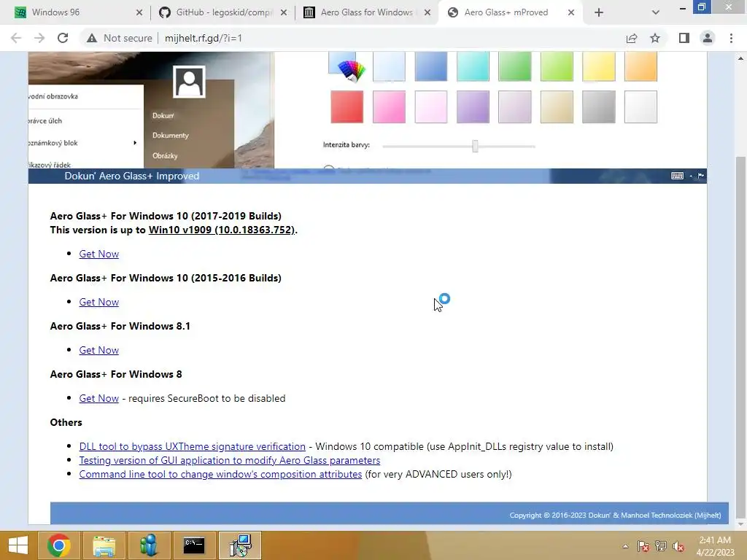
Task: Open the Not secure site info warning
Action: tap(119, 38)
